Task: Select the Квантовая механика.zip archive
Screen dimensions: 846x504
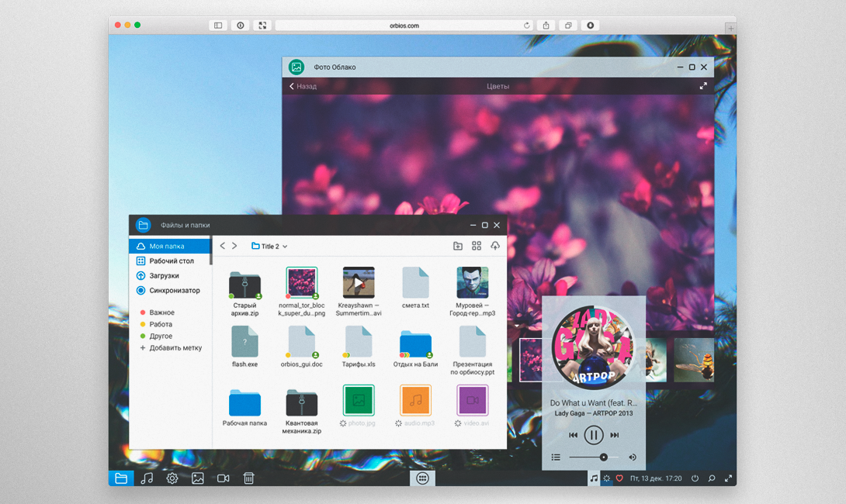Action: pos(302,411)
